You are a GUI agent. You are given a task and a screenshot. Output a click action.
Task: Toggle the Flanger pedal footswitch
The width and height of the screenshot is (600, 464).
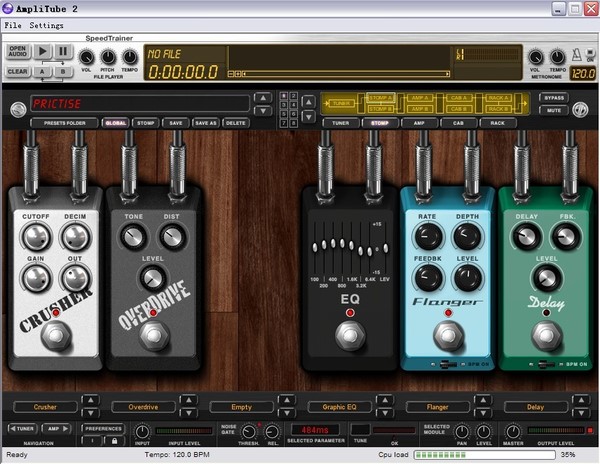[x=448, y=336]
